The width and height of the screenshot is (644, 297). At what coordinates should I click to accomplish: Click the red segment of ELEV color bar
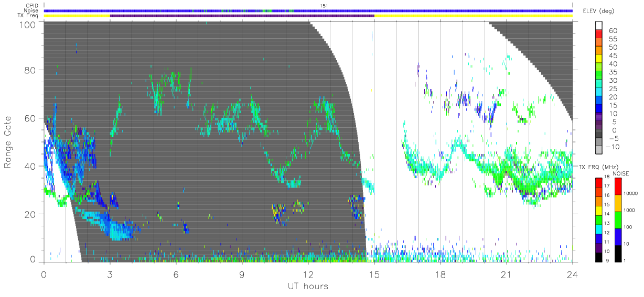[599, 33]
